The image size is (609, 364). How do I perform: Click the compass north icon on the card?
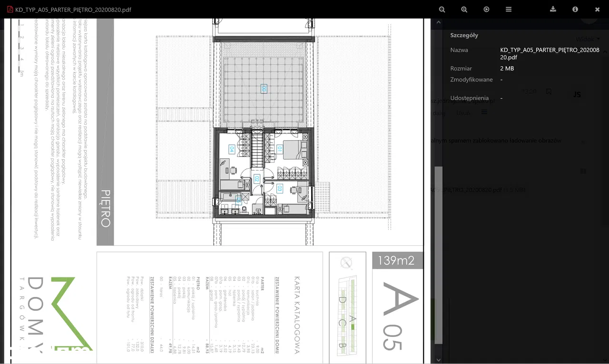[x=347, y=262]
